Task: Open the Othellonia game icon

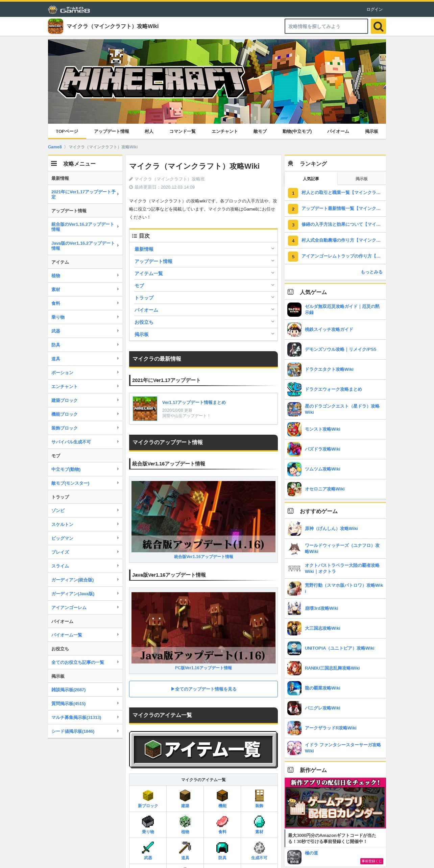Action: (294, 489)
